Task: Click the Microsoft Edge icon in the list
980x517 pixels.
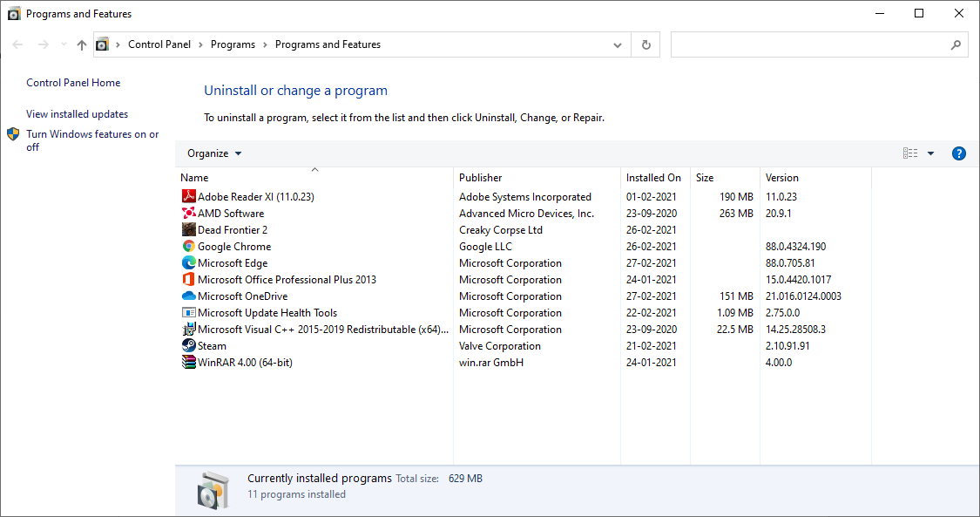Action: pos(189,262)
